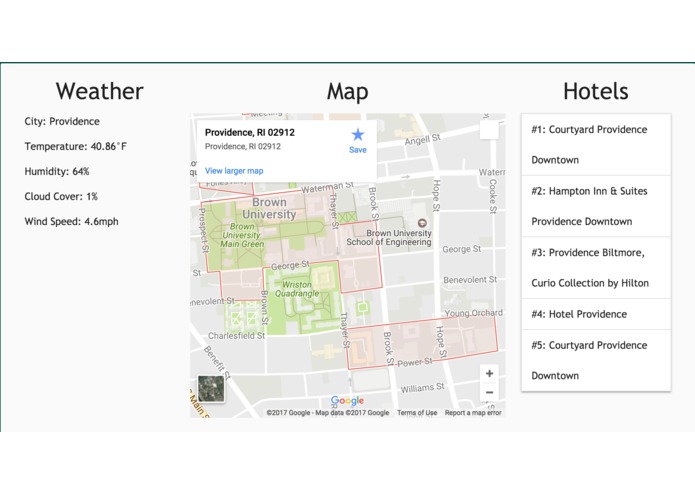Click the Humidity: 64% reading
The height and width of the screenshot is (494, 695).
tap(57, 171)
